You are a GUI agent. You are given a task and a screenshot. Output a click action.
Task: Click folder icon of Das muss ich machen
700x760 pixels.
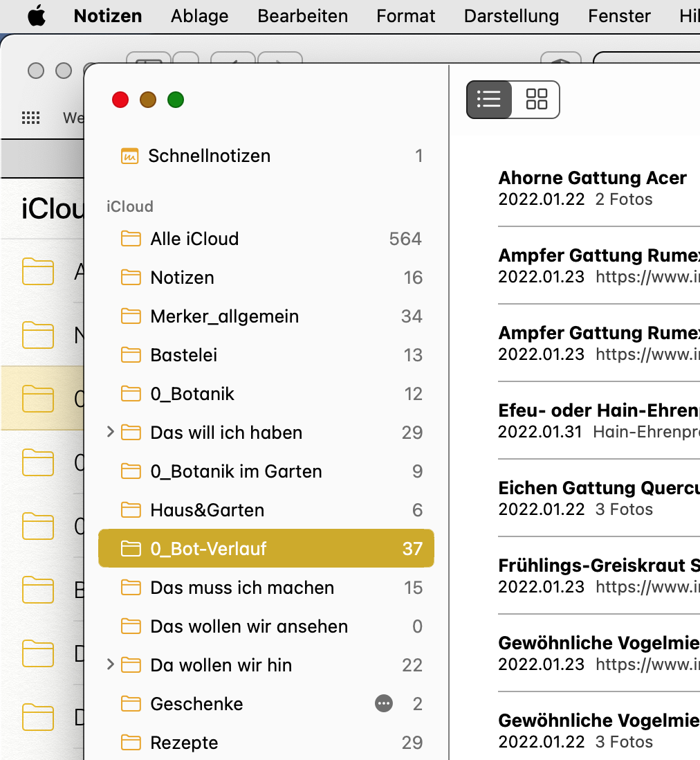[131, 588]
